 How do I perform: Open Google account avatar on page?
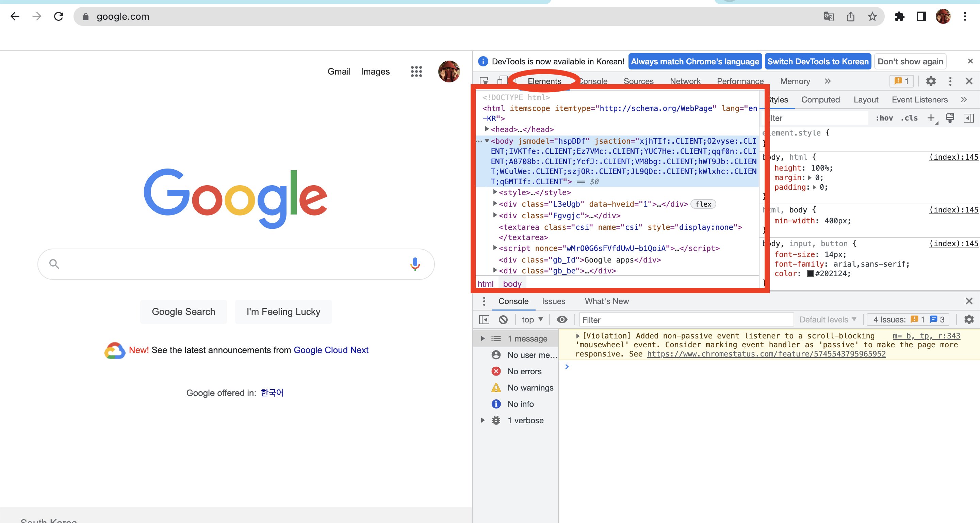(449, 71)
